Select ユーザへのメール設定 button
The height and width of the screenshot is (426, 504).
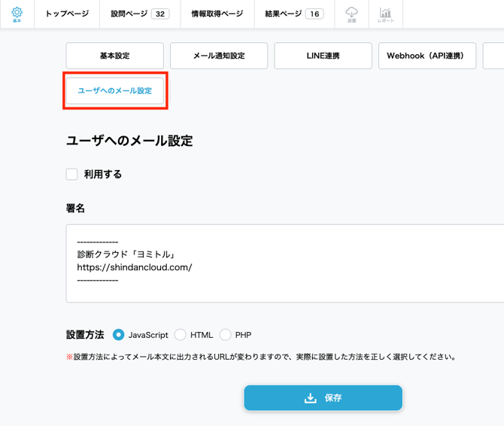(115, 90)
